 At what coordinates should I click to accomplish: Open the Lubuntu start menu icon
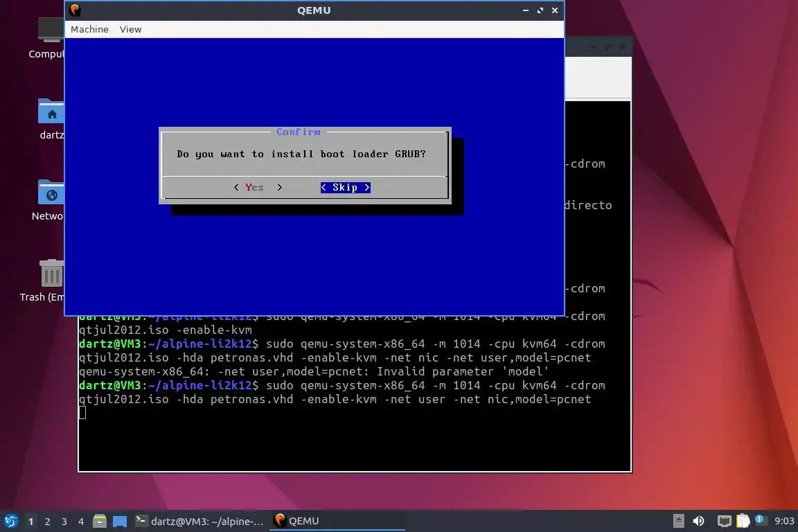coord(10,521)
